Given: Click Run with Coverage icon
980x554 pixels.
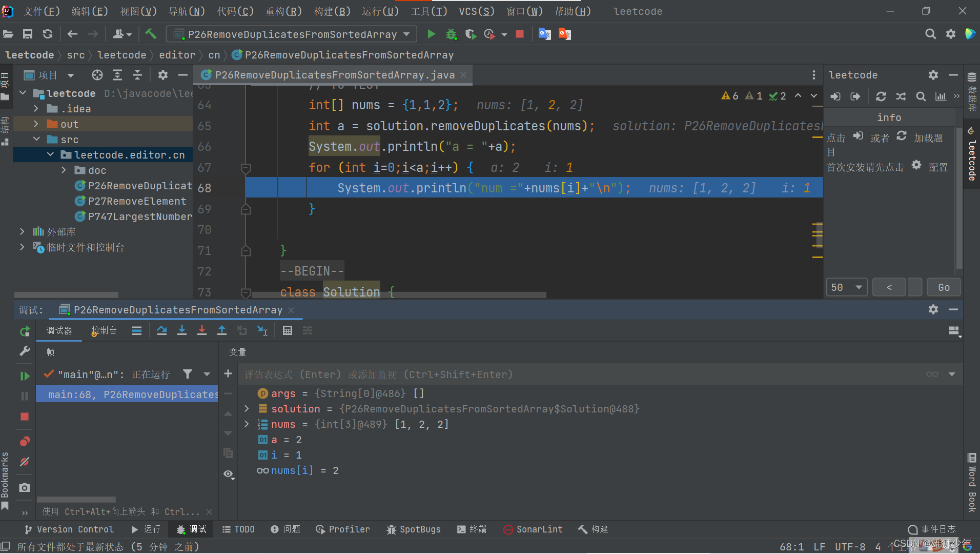Looking at the screenshot, I should point(471,34).
